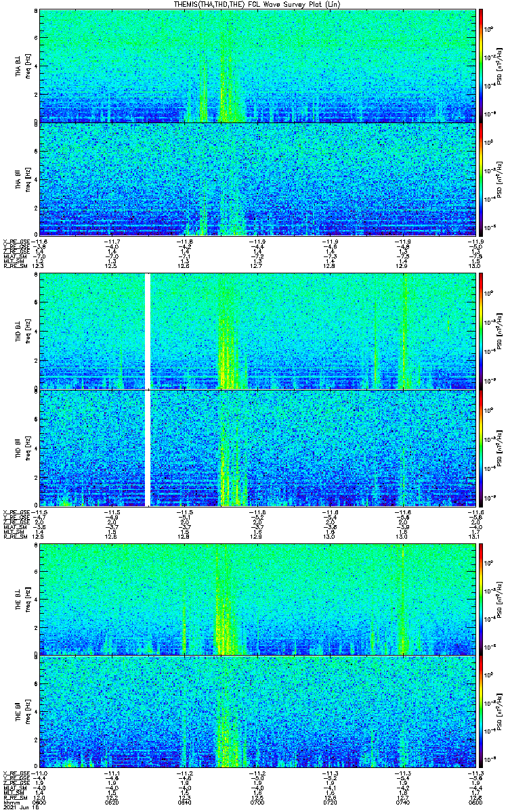
Task: Click the THE B-perpendicular freq [Hz] axis label
Action: [x=28, y=599]
